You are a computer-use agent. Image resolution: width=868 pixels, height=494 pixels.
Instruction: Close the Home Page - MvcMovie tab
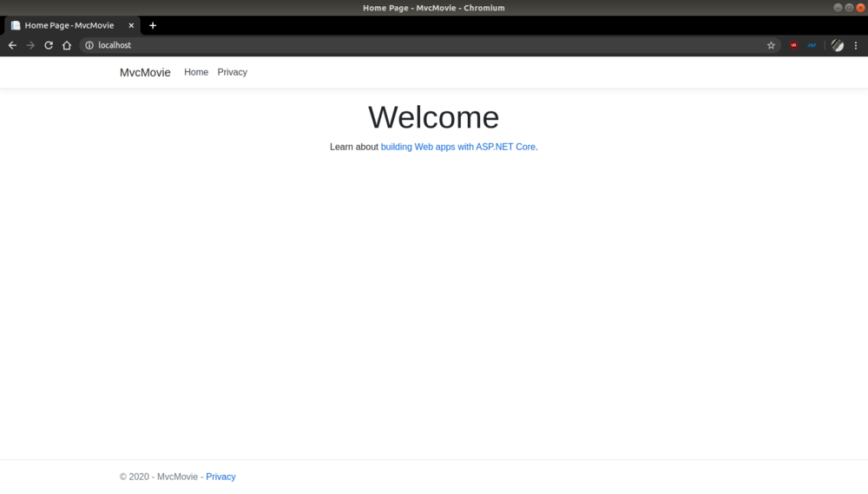pos(131,25)
